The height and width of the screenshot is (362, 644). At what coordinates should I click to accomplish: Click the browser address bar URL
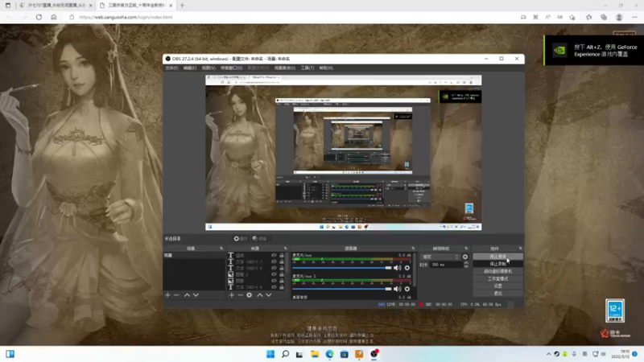126,17
